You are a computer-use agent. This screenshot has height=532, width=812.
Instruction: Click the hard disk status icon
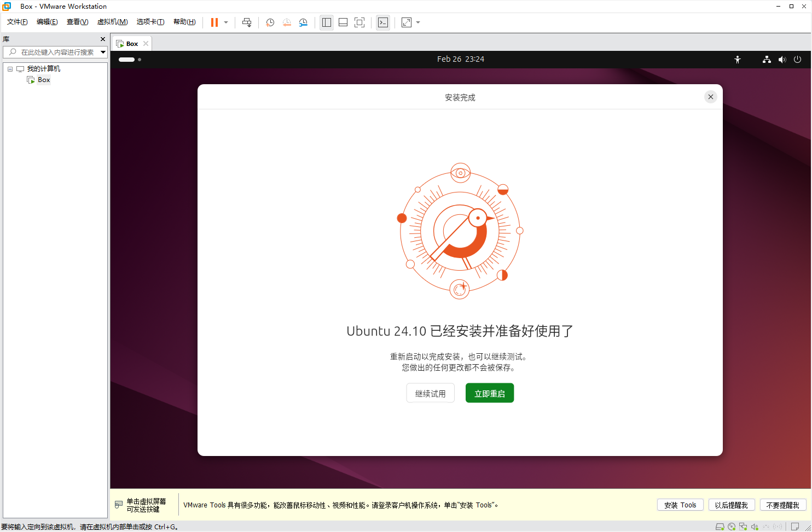720,527
